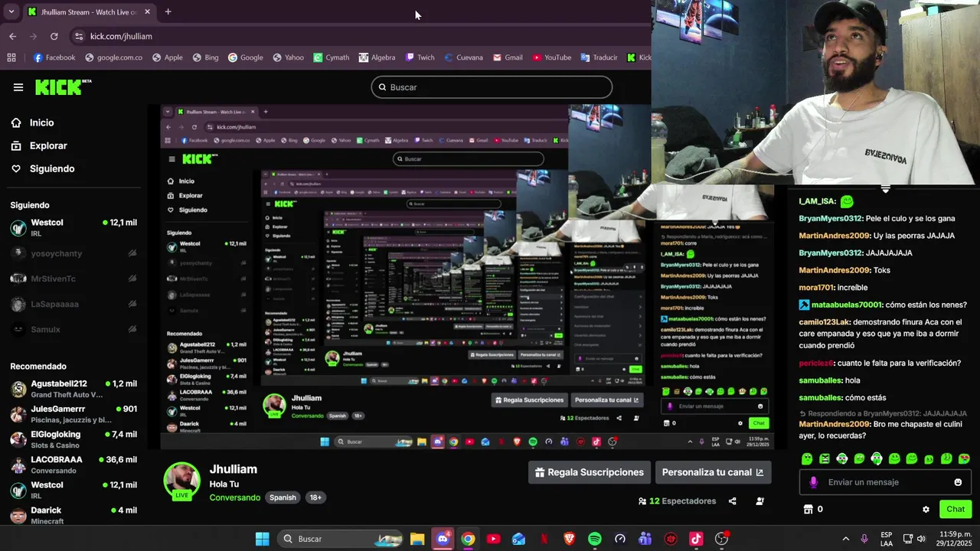The height and width of the screenshot is (551, 980).
Task: Open LACOBRAAA recommended channel
Action: coord(73,465)
